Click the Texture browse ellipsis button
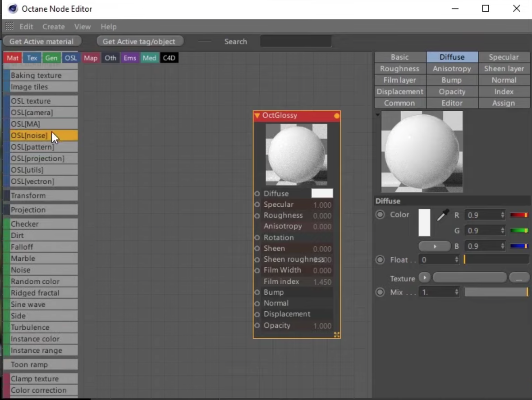Image resolution: width=532 pixels, height=400 pixels. 519,278
